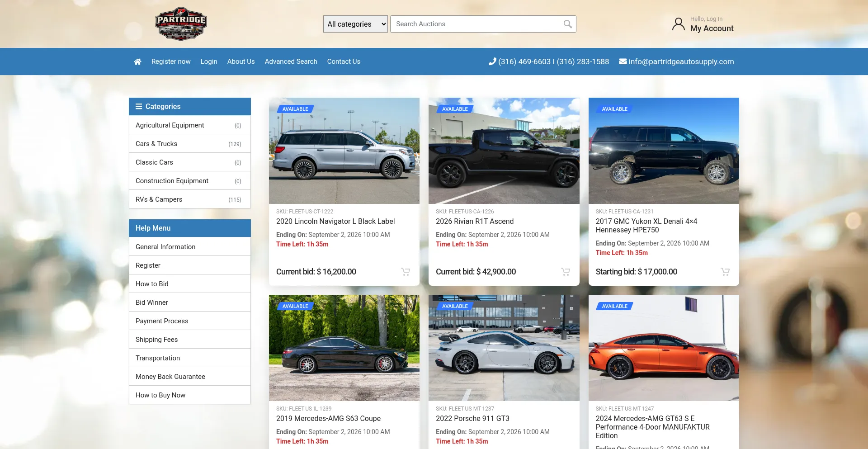This screenshot has height=449, width=868.
Task: Open Shipping Fees help page
Action: (x=190, y=340)
